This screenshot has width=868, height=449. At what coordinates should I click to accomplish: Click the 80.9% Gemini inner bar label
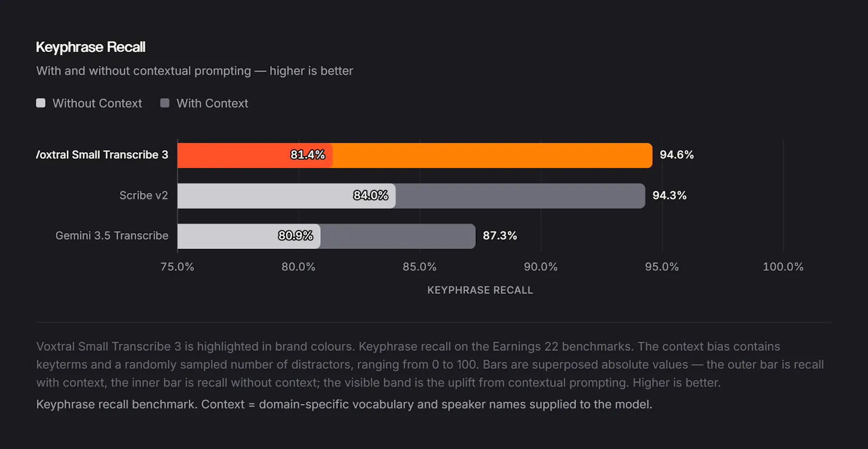[x=296, y=235]
